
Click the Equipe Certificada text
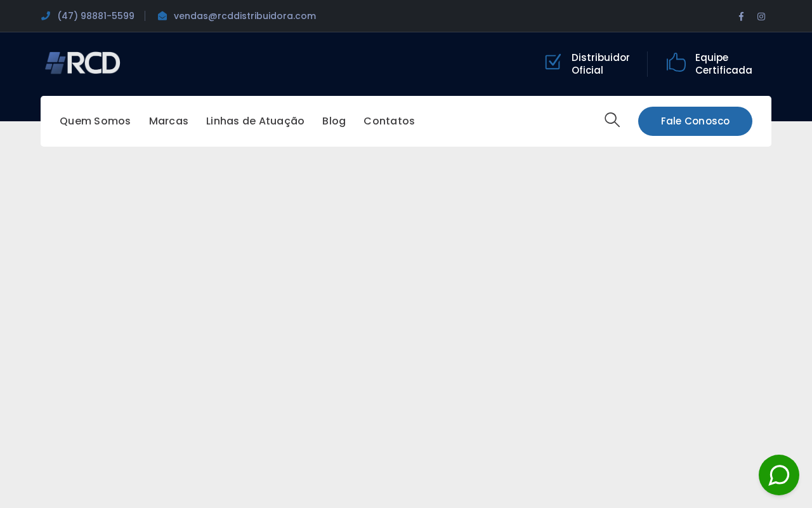point(724,63)
